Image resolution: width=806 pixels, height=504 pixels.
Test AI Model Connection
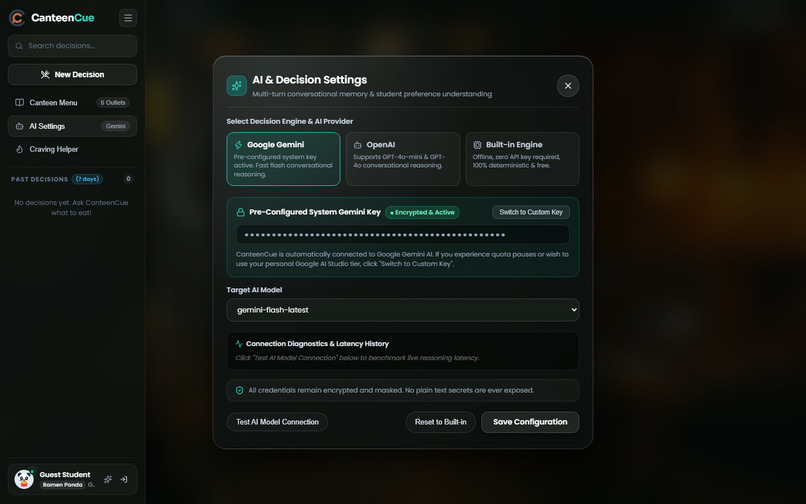pyautogui.click(x=277, y=422)
